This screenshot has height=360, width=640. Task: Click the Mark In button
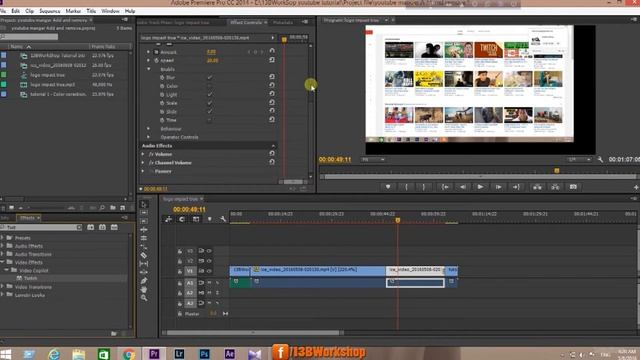tap(406, 187)
